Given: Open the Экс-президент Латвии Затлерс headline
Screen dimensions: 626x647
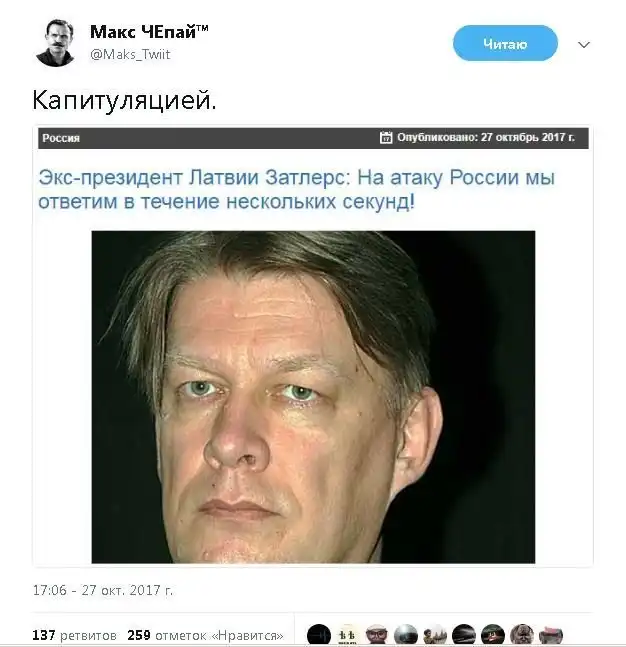Looking at the screenshot, I should tap(296, 189).
